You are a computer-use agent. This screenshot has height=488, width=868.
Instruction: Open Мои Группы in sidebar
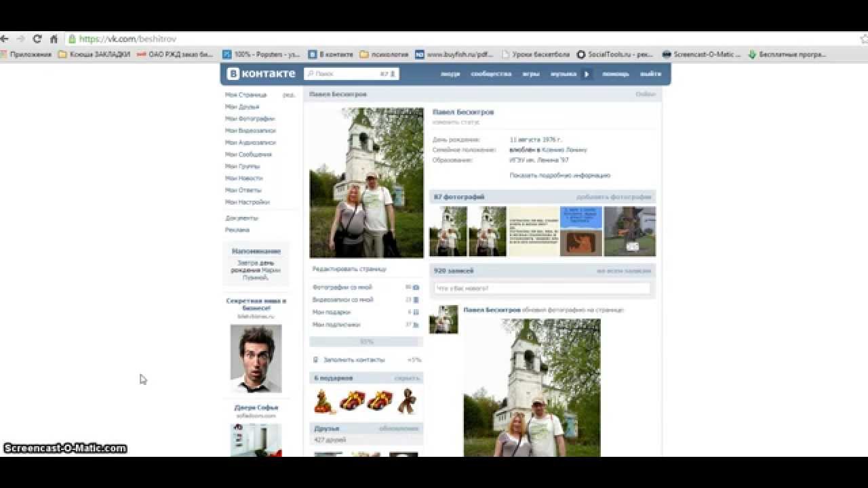243,166
